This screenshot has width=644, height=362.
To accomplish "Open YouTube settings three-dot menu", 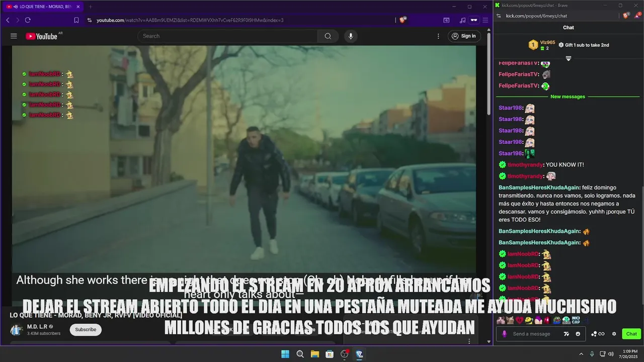I will coord(438,36).
